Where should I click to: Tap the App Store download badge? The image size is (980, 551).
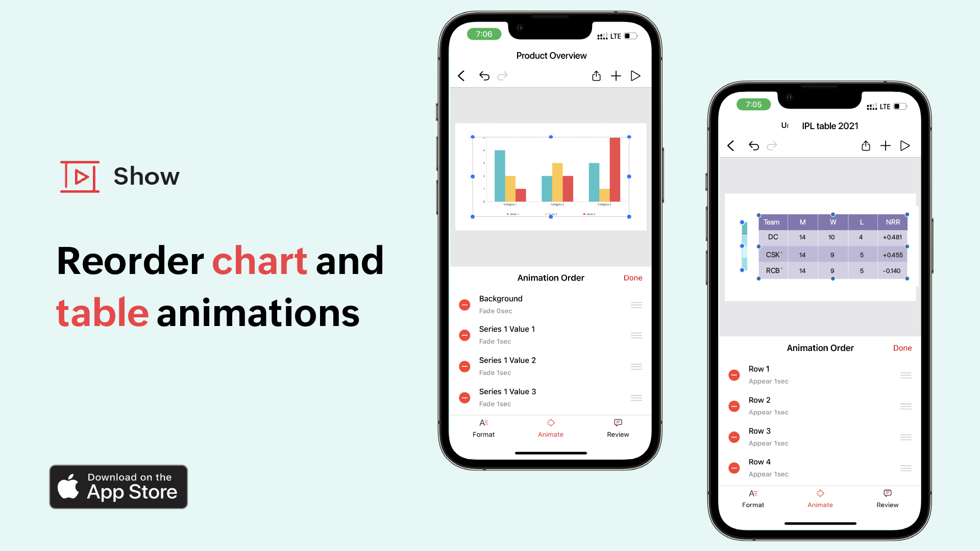click(x=119, y=486)
